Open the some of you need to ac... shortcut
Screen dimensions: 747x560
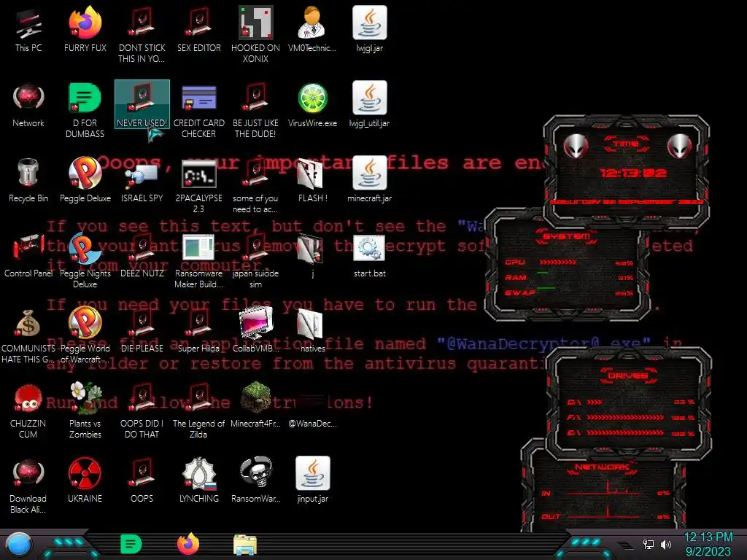pos(255,185)
